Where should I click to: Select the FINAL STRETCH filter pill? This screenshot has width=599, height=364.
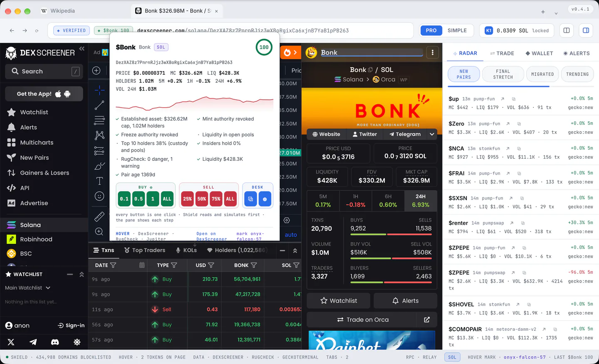coord(503,74)
